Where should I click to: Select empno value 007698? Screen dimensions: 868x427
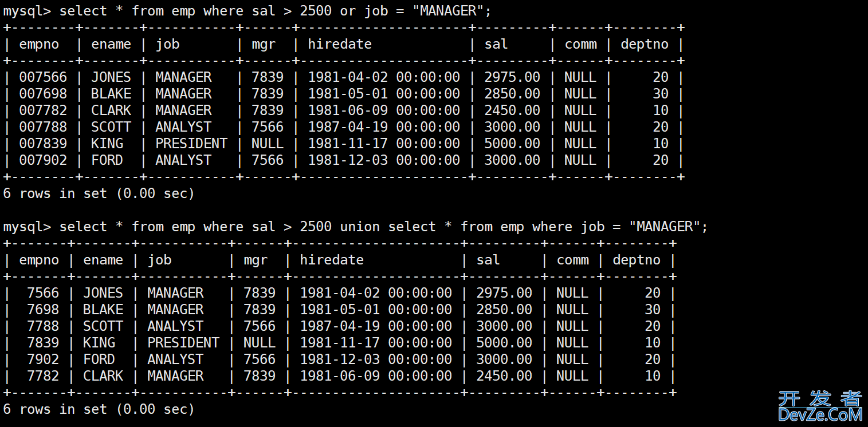[x=43, y=94]
